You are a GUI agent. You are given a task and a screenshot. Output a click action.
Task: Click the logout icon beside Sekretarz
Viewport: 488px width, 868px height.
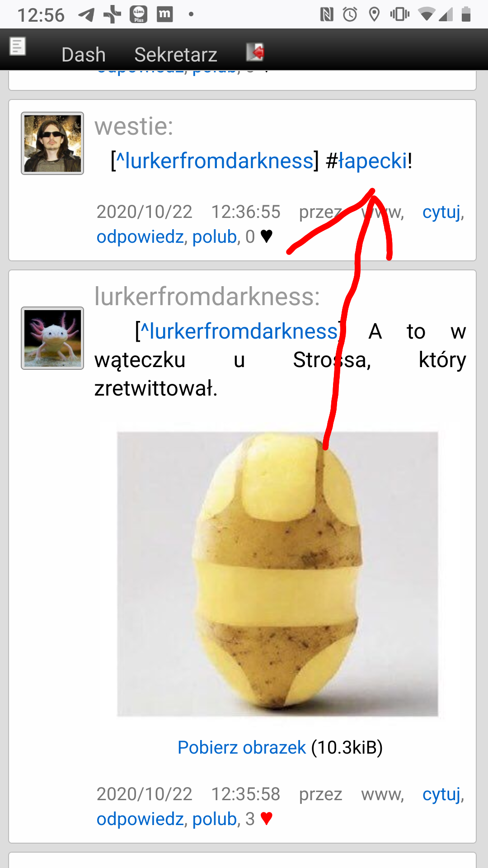pyautogui.click(x=255, y=52)
